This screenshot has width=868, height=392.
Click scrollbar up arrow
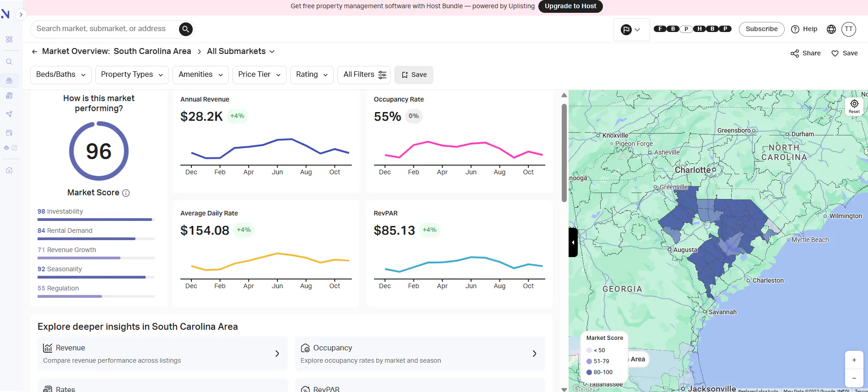[x=564, y=95]
